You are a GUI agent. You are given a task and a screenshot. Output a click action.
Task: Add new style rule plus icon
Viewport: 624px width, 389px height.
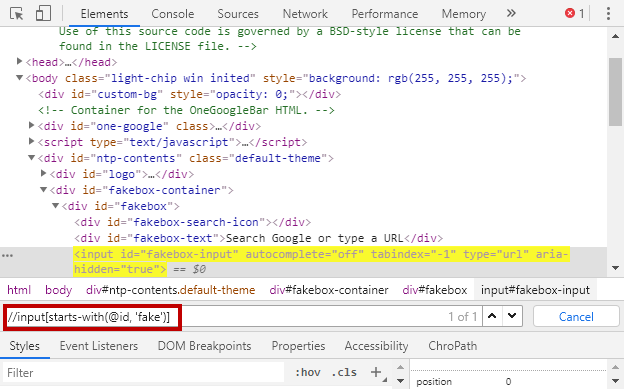[x=376, y=372]
